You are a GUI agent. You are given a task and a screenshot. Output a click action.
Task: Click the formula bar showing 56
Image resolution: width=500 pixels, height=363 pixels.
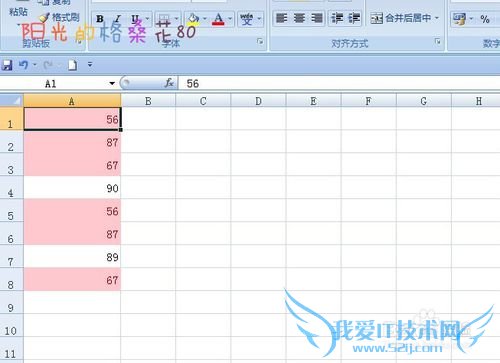(x=339, y=83)
